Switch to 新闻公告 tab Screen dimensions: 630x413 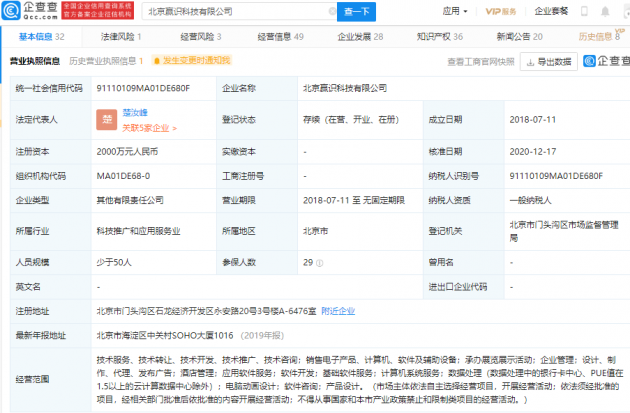[x=520, y=37]
